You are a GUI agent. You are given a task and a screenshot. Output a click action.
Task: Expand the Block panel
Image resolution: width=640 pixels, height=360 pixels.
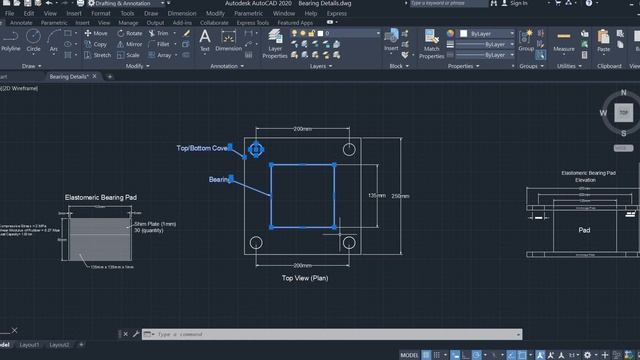pyautogui.click(x=399, y=66)
